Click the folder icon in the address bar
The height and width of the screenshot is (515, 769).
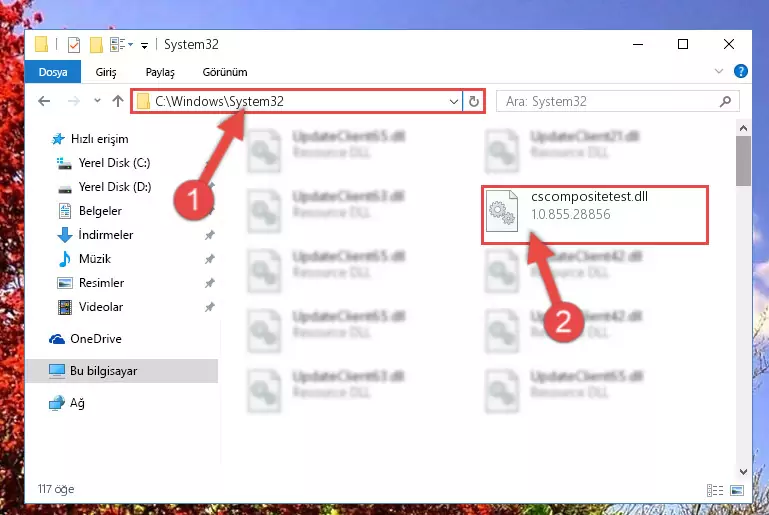click(143, 102)
